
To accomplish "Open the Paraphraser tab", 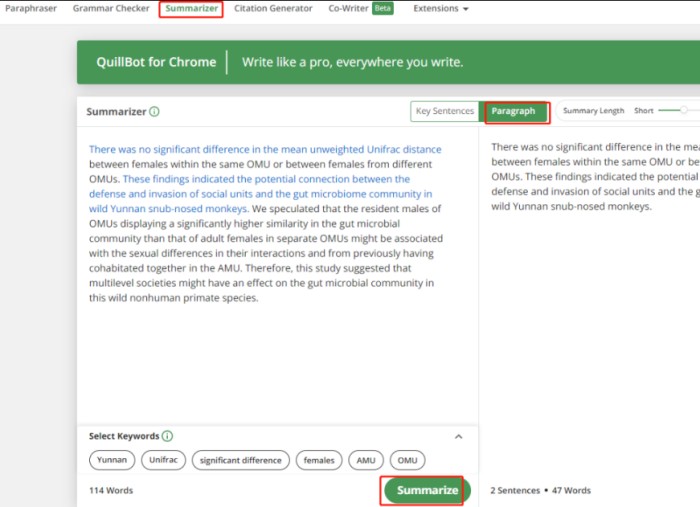I will click(x=31, y=8).
